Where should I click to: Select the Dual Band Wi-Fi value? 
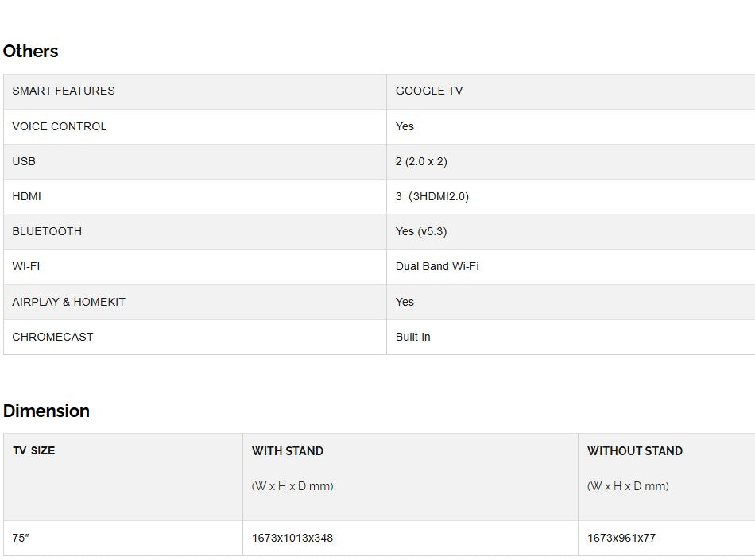tap(437, 266)
